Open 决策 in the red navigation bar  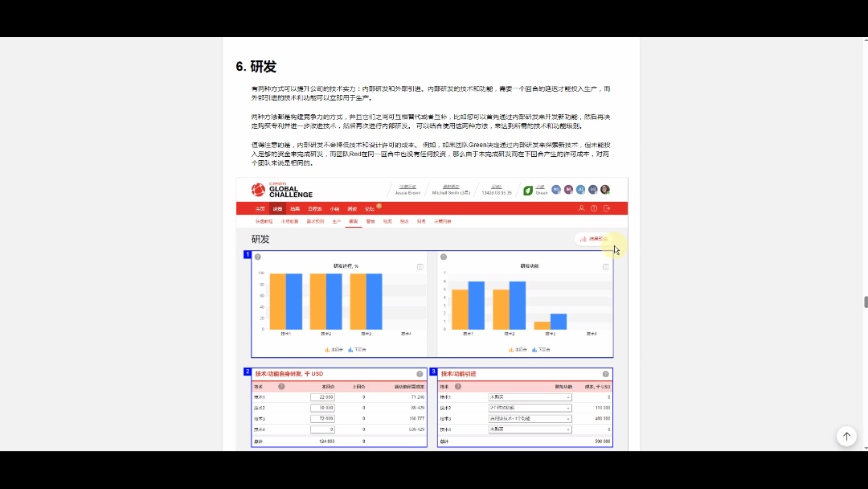(277, 209)
